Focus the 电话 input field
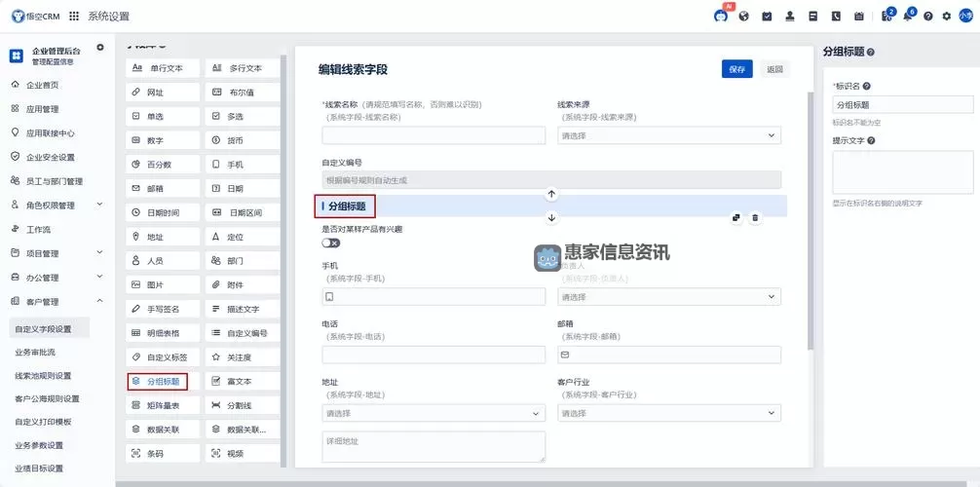The image size is (980, 487). [x=433, y=355]
